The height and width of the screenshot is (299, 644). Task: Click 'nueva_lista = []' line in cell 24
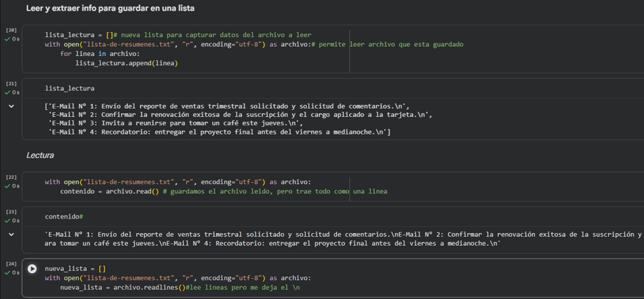tap(75, 269)
